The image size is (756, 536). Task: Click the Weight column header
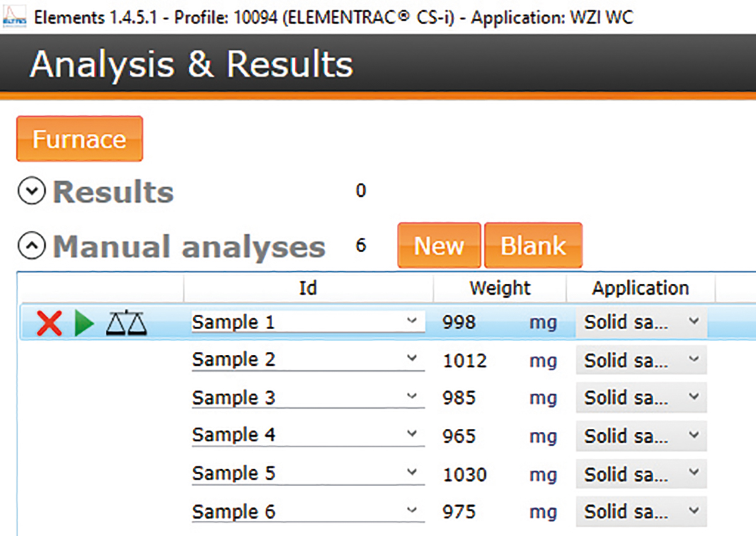coord(499,288)
